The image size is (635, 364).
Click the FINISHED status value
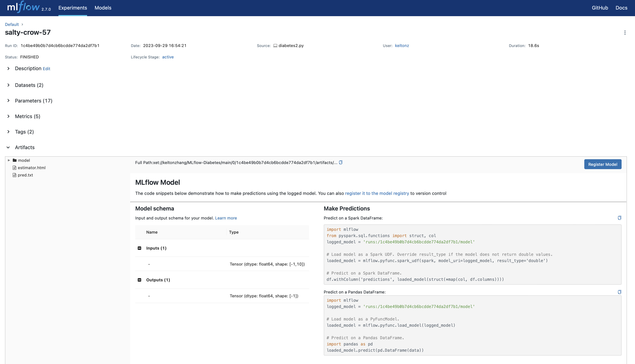(30, 57)
